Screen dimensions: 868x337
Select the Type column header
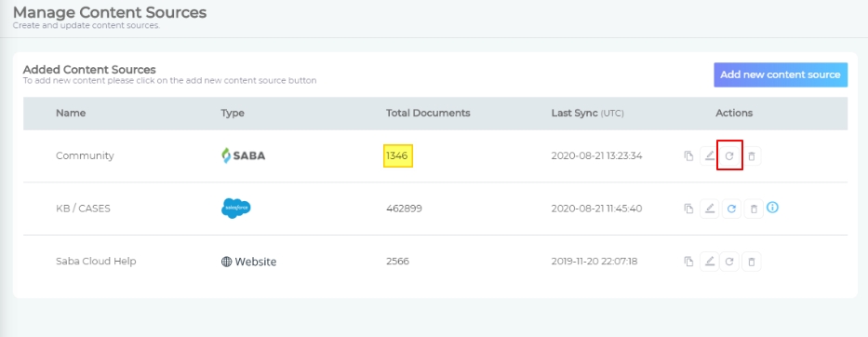(233, 113)
